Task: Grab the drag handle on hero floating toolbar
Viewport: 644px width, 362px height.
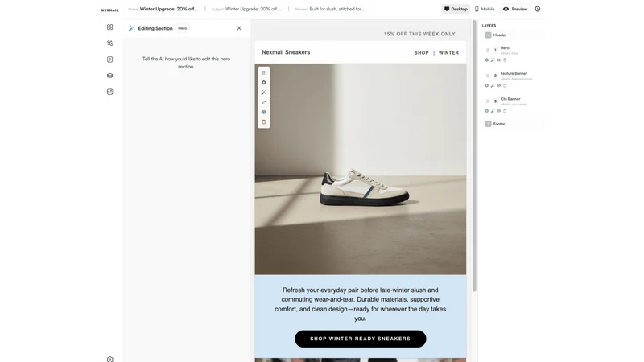Action: [264, 72]
